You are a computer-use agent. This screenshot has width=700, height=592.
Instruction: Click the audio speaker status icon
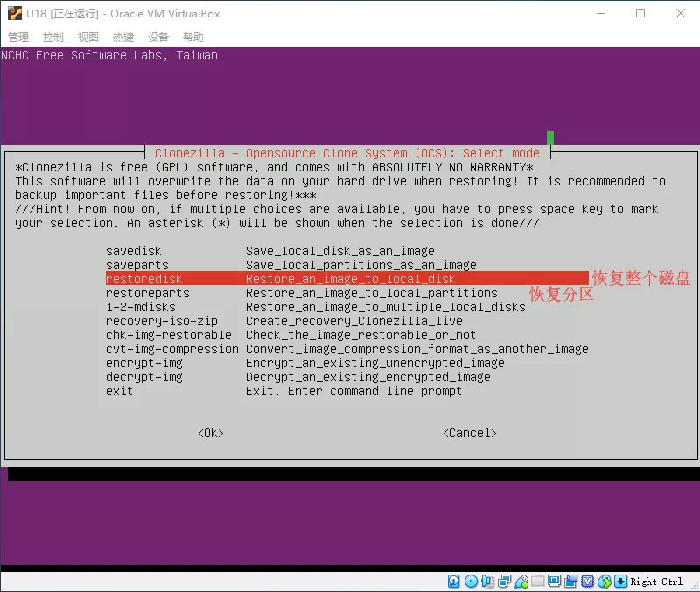click(x=488, y=581)
